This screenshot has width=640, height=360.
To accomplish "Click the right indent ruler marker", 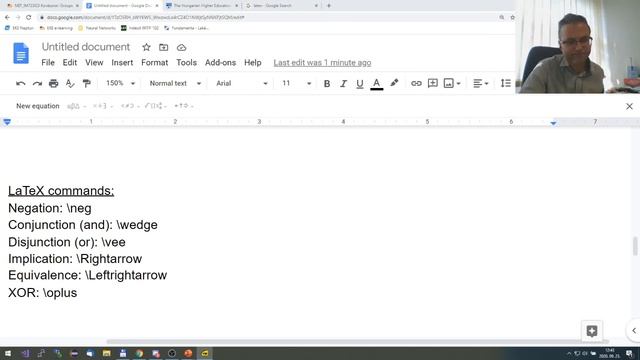I will click(553, 123).
